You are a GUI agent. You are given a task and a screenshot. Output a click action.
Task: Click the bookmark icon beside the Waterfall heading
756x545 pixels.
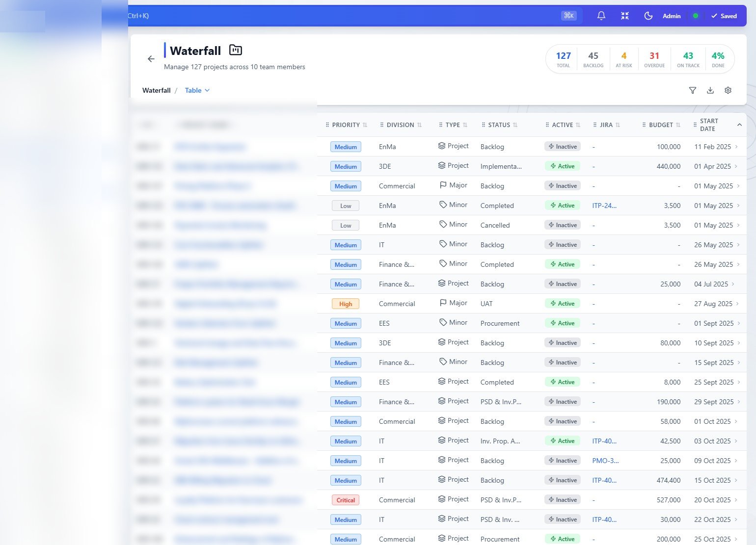tap(235, 50)
